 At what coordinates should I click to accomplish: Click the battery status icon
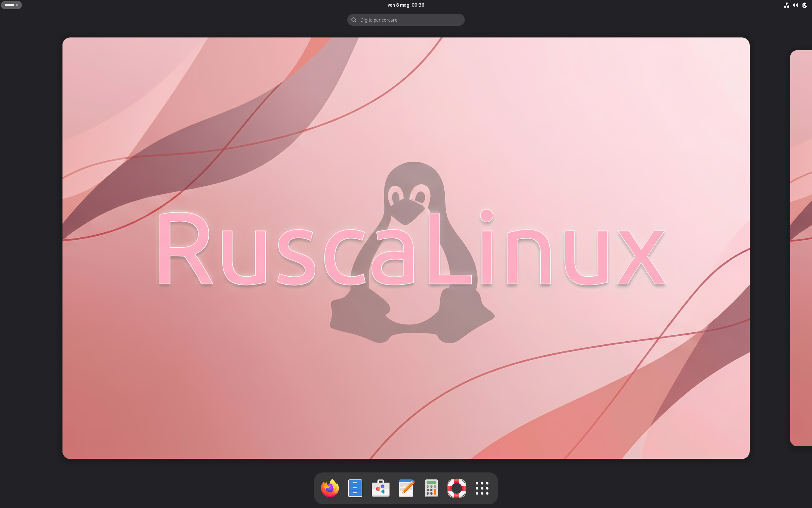pyautogui.click(x=804, y=5)
